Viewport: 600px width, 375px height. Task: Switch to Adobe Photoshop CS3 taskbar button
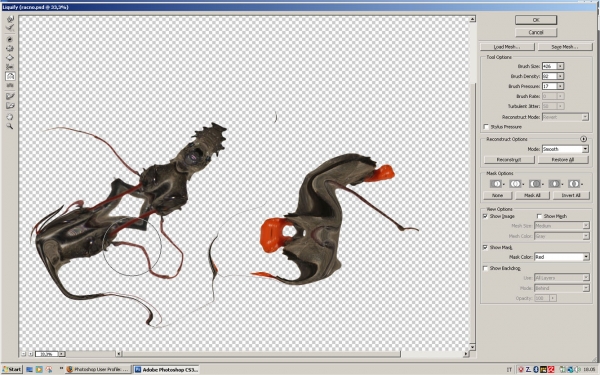166,370
